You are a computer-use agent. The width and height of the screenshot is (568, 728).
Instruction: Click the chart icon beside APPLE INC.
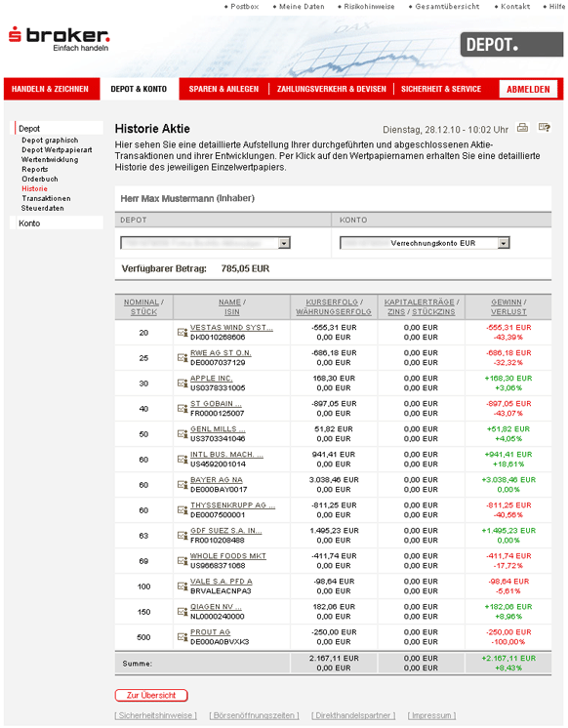pyautogui.click(x=183, y=384)
